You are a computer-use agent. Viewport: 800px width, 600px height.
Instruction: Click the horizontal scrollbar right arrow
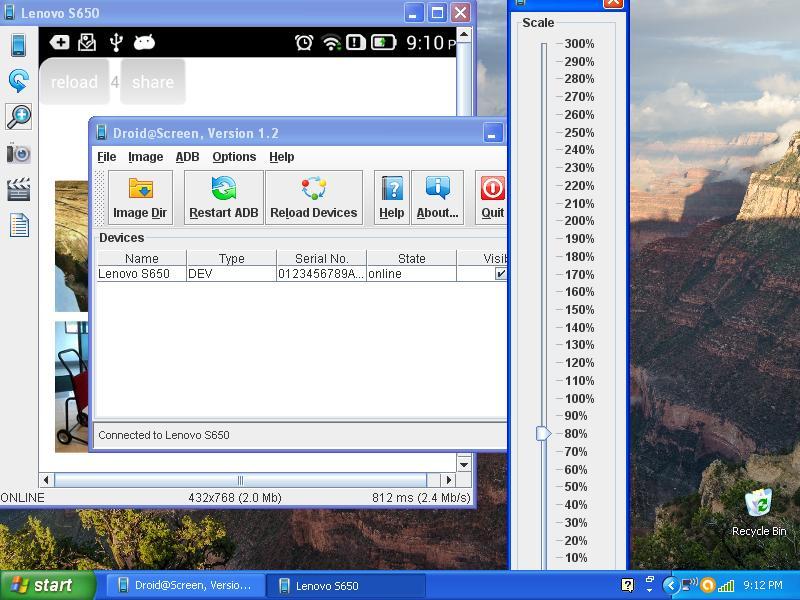448,480
